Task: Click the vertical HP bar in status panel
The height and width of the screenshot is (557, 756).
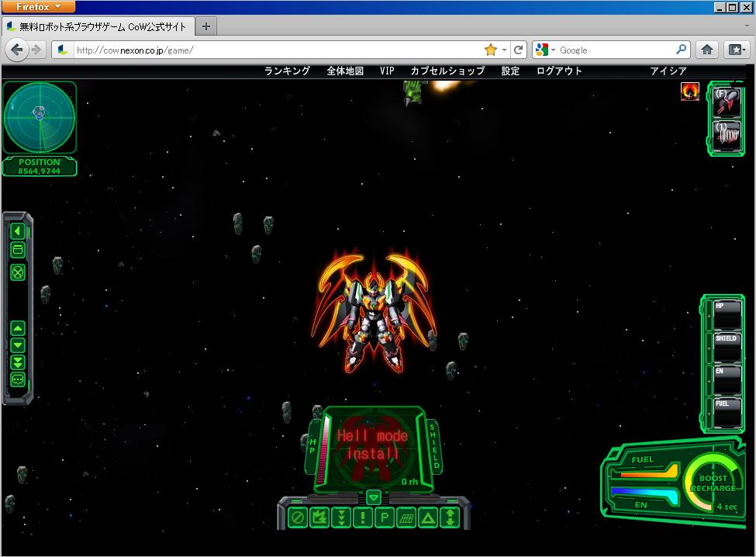Action: click(x=322, y=449)
